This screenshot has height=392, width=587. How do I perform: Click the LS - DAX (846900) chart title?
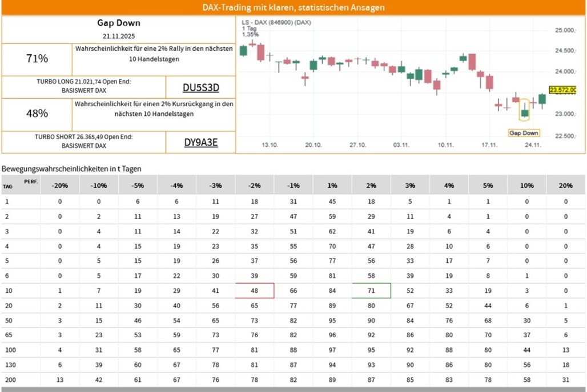click(276, 22)
